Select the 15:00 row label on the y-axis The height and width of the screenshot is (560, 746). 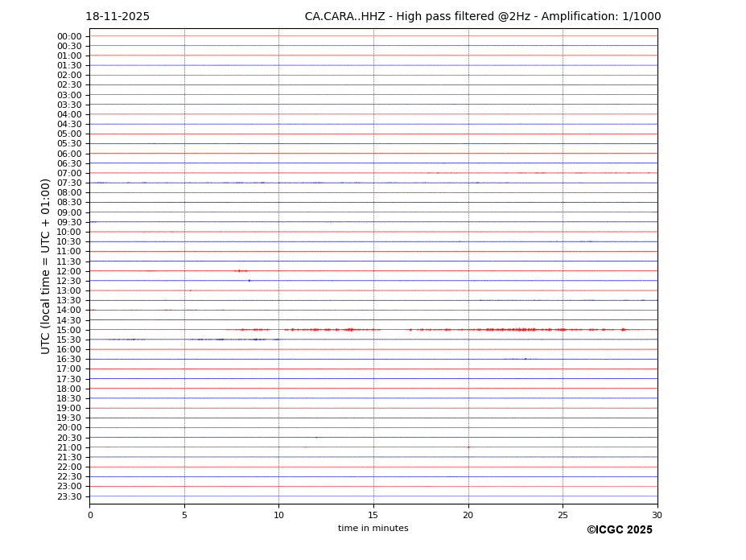68,330
